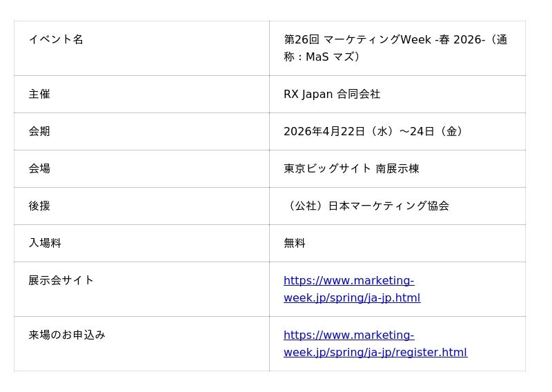
Task: Open the exhibition site link ending in ja-jp.html
Action: tap(351, 289)
